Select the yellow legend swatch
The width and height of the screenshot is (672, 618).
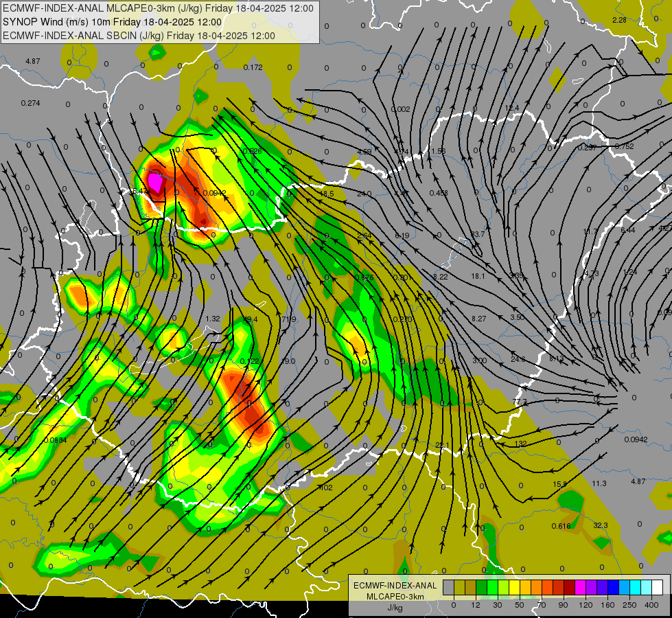(514, 587)
